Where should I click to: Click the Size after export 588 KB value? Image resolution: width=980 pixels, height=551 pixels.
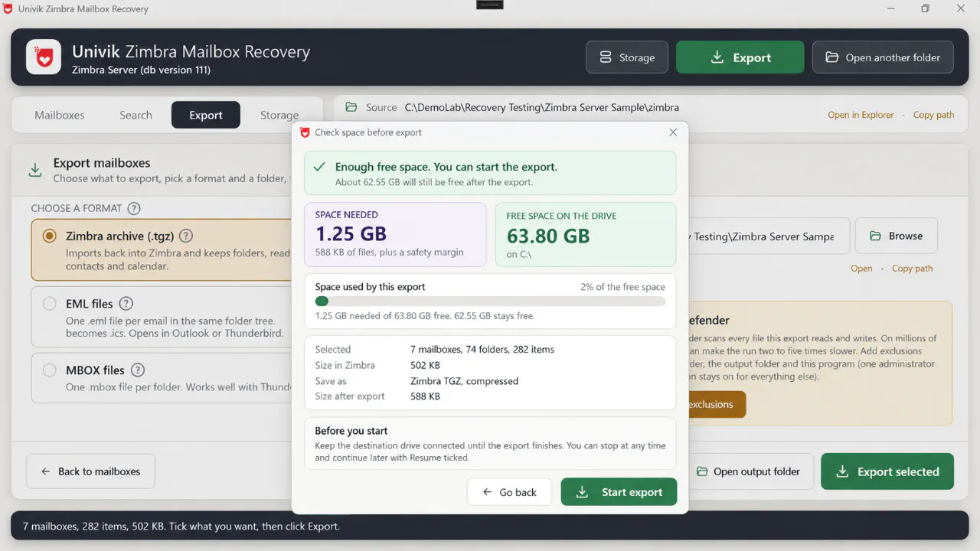click(424, 396)
